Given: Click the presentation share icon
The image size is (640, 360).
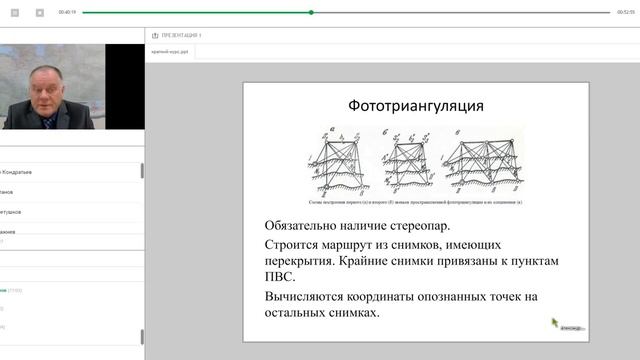Looking at the screenshot, I should (155, 36).
